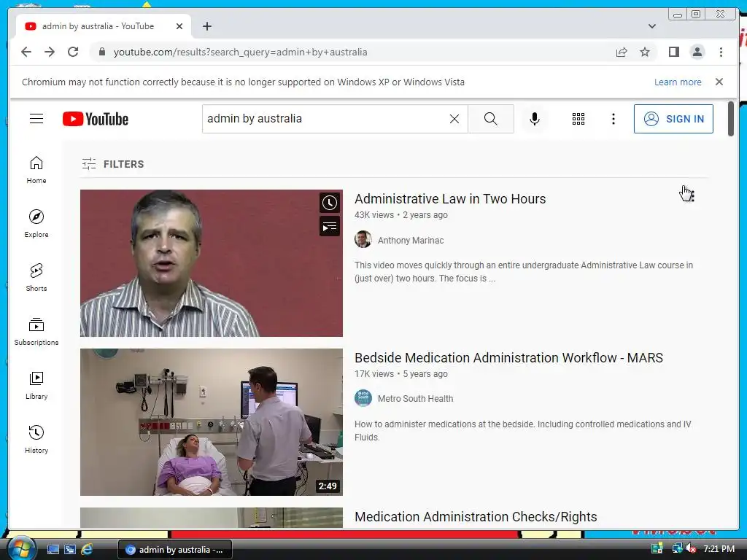747x560 pixels.
Task: Add Administrative Law video to Watch later
Action: pos(329,203)
